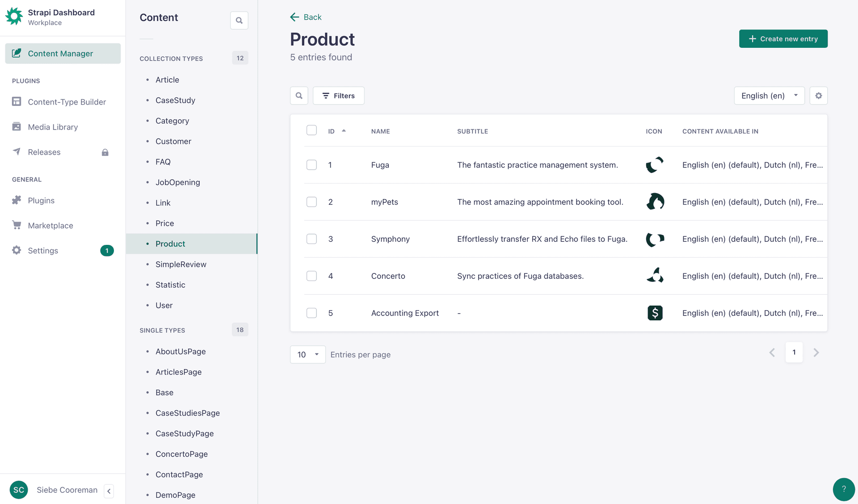Go to the next page arrow
Image resolution: width=858 pixels, height=504 pixels.
pyautogui.click(x=816, y=353)
